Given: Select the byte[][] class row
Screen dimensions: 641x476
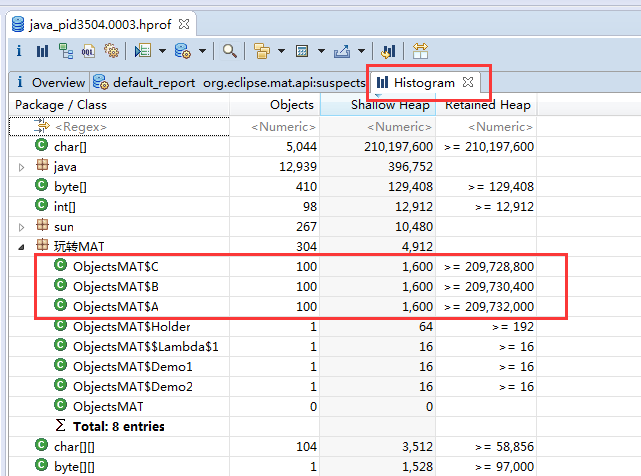Looking at the screenshot, I should 273,467.
